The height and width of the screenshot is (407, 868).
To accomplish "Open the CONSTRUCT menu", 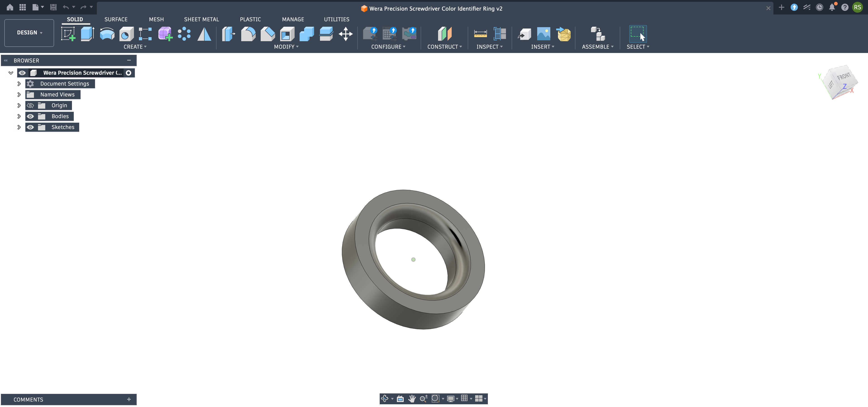I will pos(444,47).
